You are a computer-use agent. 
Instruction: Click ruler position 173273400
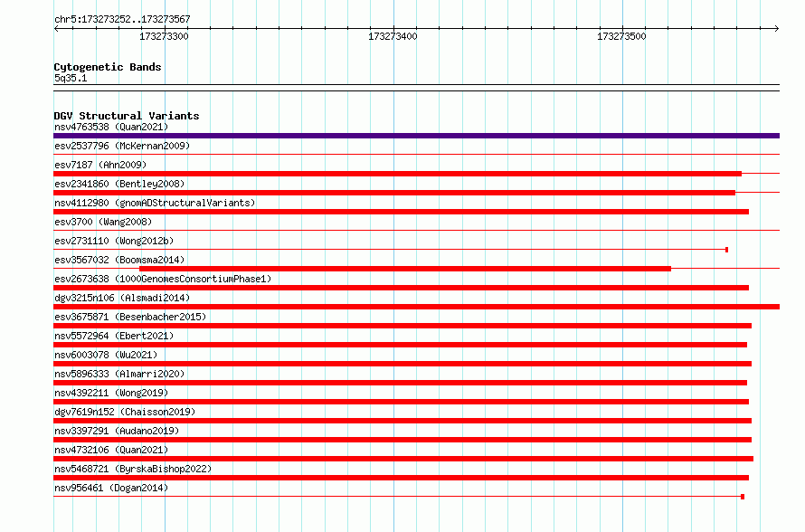click(393, 36)
